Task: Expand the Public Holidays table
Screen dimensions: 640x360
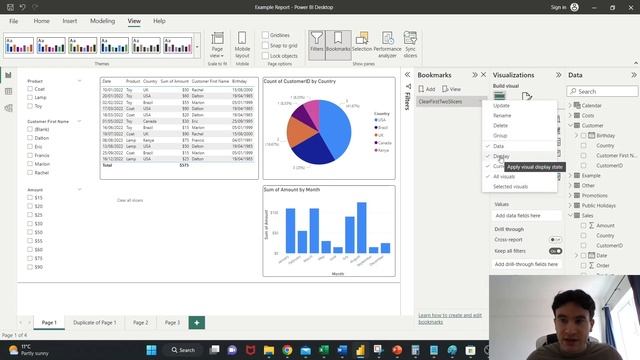Action: click(570, 205)
